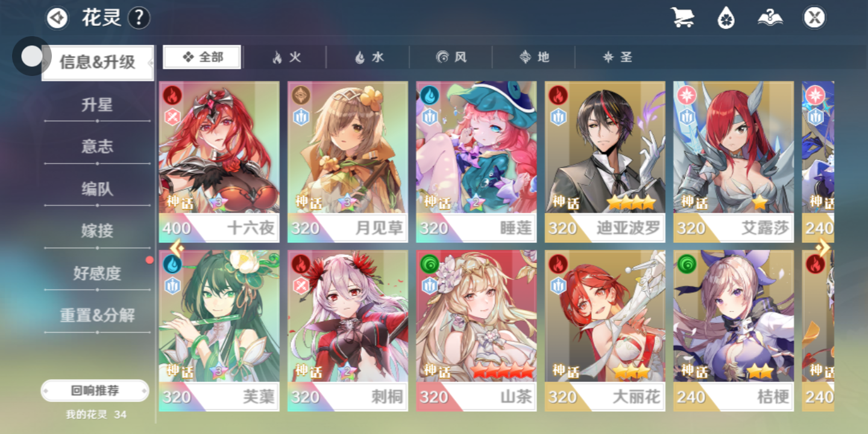Select the 山茶 character card
The height and width of the screenshot is (434, 868).
(x=476, y=330)
